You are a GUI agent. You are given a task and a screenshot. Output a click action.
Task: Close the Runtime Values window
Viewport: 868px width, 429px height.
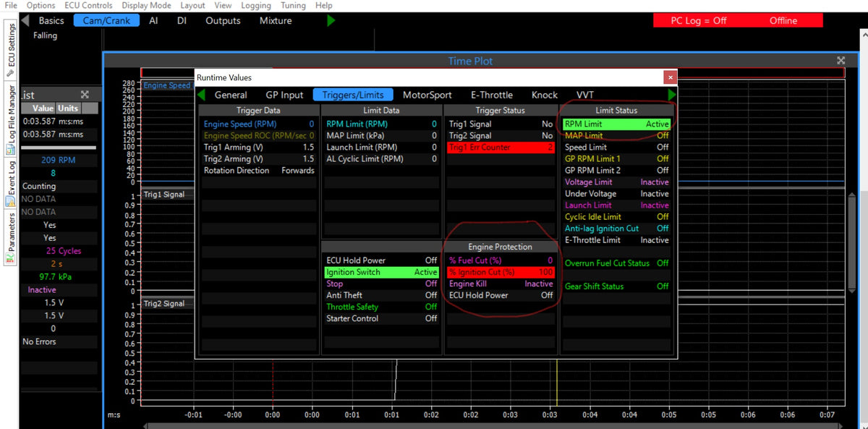click(x=670, y=77)
